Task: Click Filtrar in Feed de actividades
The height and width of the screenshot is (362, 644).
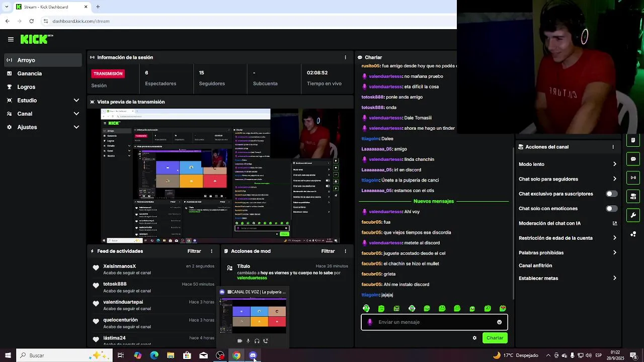Action: [194, 251]
